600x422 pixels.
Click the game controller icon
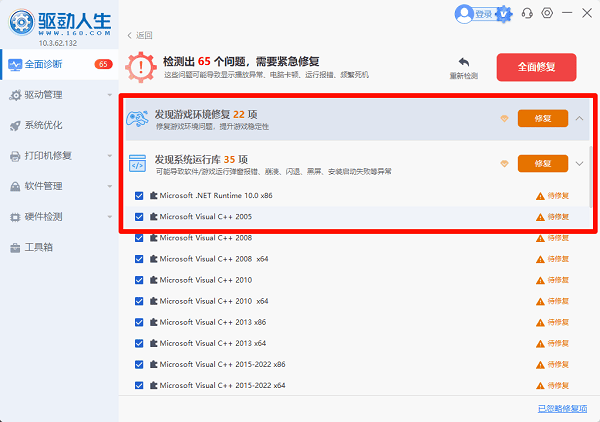tap(137, 119)
